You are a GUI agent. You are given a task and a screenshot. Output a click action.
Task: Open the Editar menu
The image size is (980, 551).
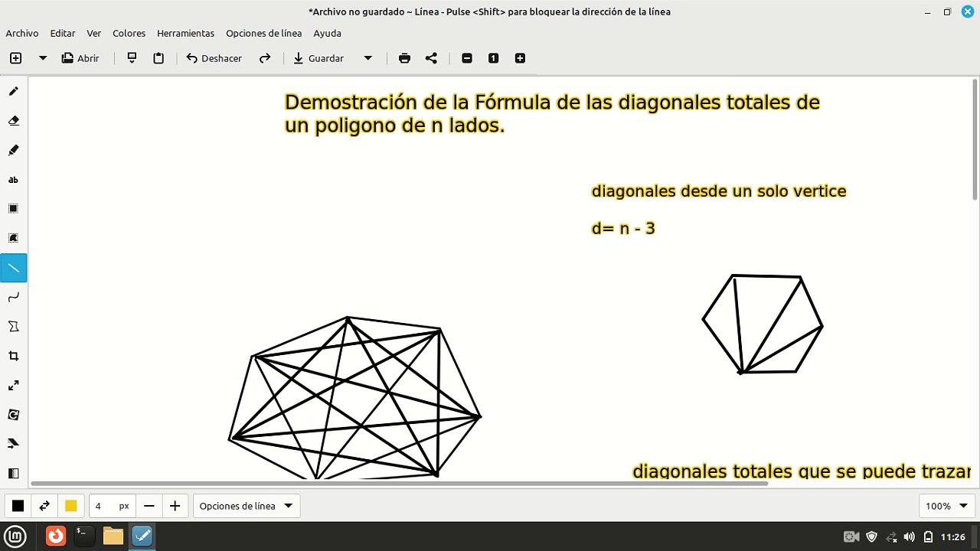(x=63, y=33)
